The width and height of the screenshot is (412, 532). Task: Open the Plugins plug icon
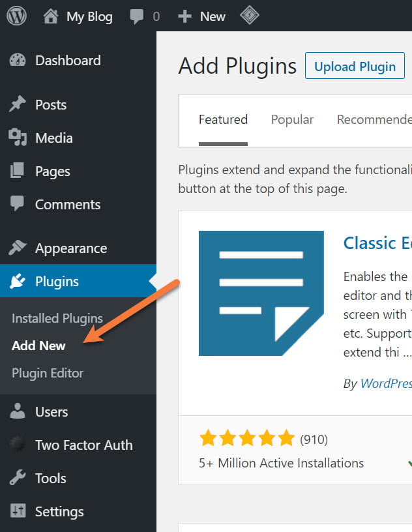click(18, 281)
